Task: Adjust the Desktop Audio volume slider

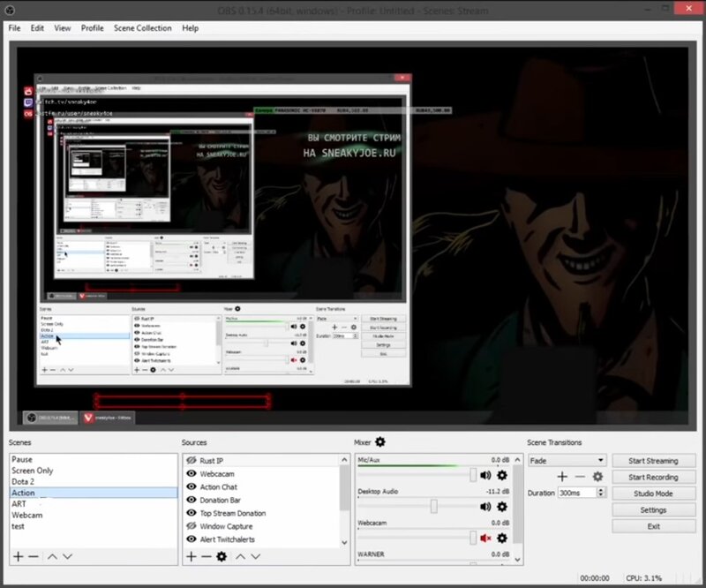Action: (433, 507)
